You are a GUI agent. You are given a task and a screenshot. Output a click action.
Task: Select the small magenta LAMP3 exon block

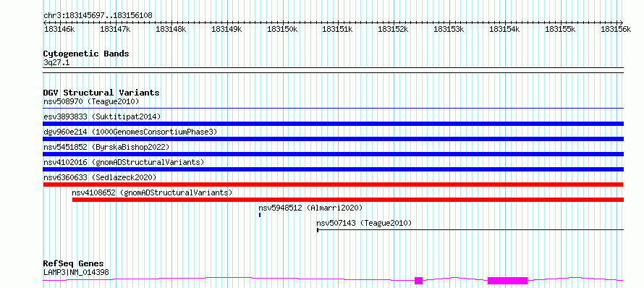click(418, 281)
